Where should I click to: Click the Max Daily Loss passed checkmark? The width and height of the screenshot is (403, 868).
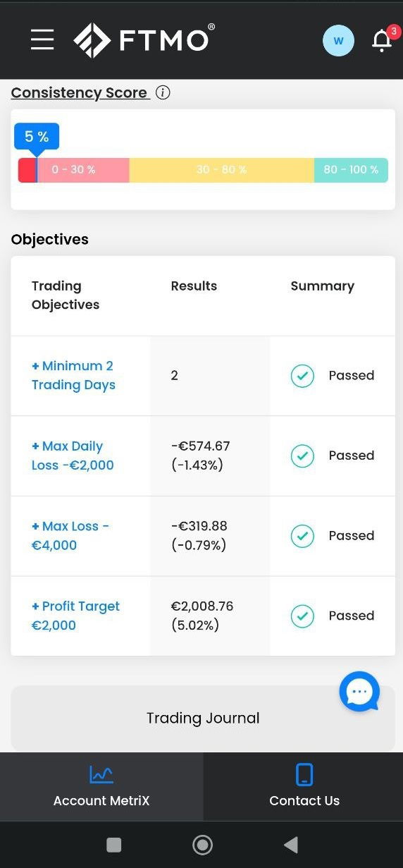[302, 456]
